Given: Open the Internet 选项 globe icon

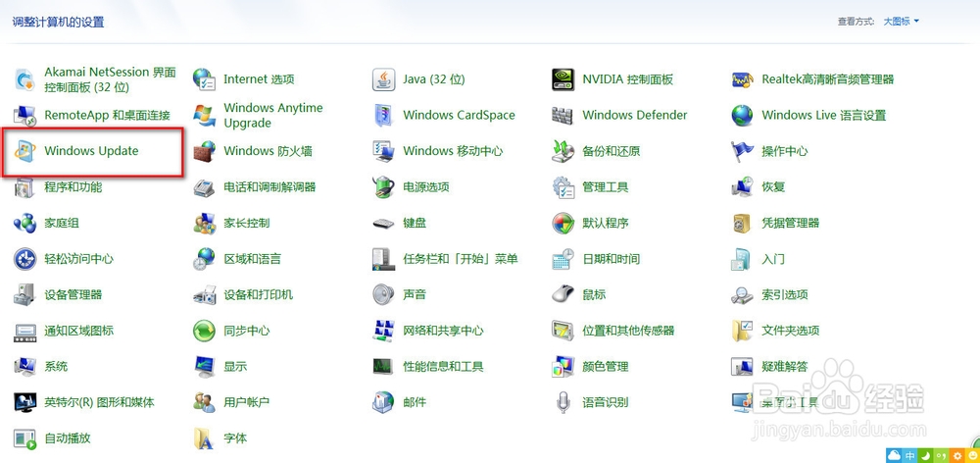Looking at the screenshot, I should (x=205, y=79).
